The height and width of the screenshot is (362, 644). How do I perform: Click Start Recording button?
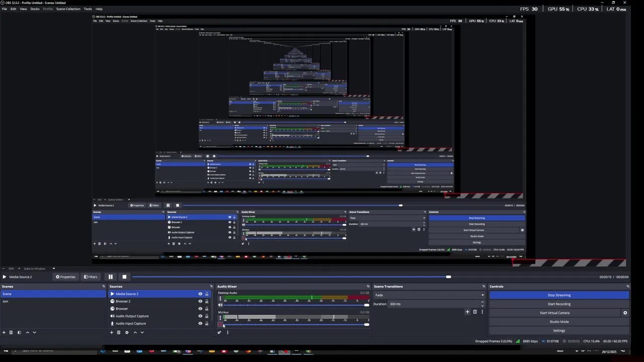point(559,304)
